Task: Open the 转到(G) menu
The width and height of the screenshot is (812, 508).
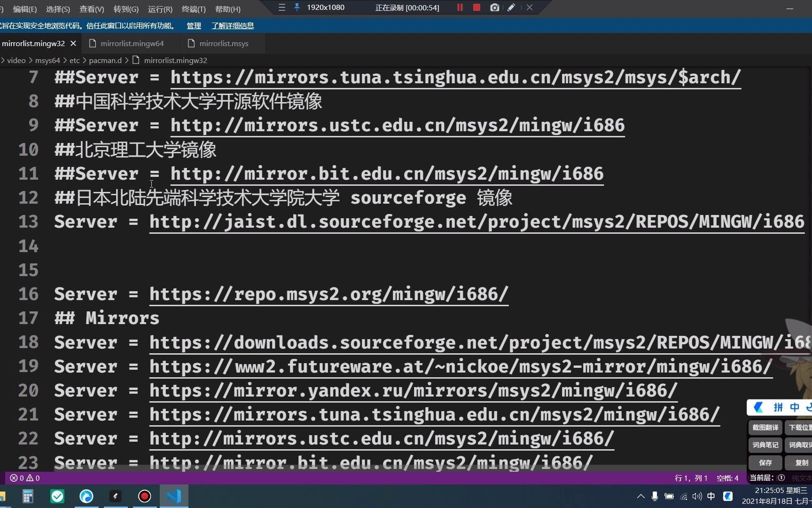Action: pos(126,9)
